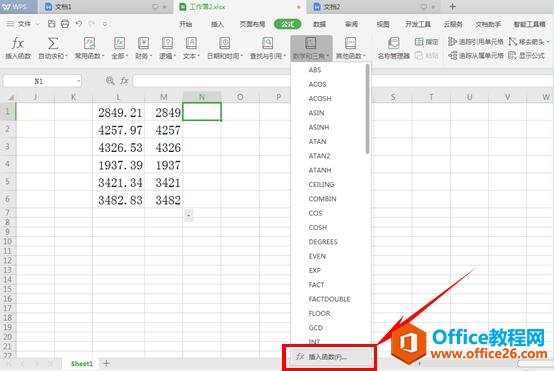Choose FLOOR from function list
Viewport: 554px width, 371px height.
(x=319, y=313)
